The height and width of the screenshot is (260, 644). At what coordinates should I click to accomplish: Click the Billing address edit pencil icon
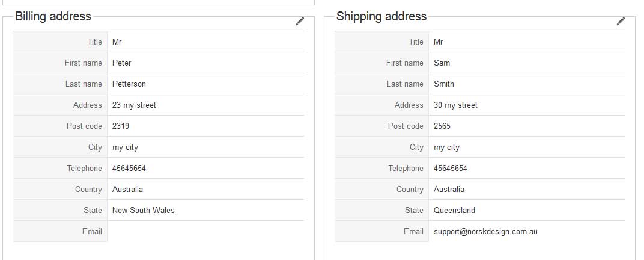pos(300,22)
